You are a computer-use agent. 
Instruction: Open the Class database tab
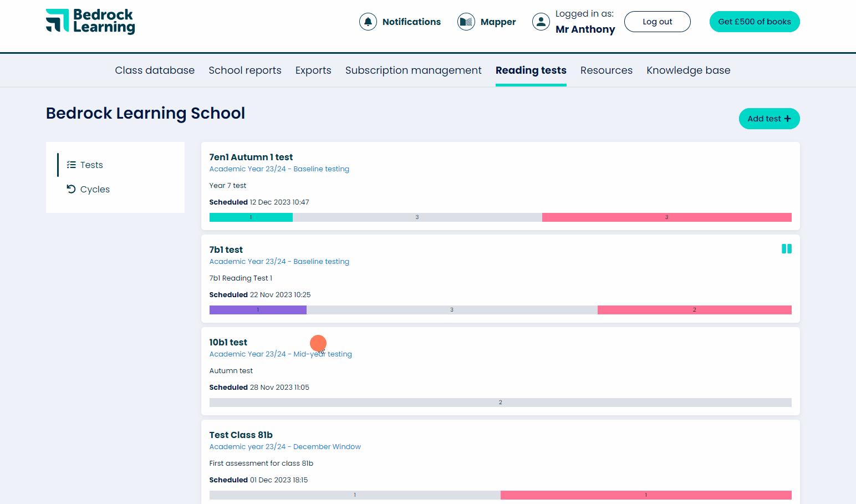tap(155, 70)
